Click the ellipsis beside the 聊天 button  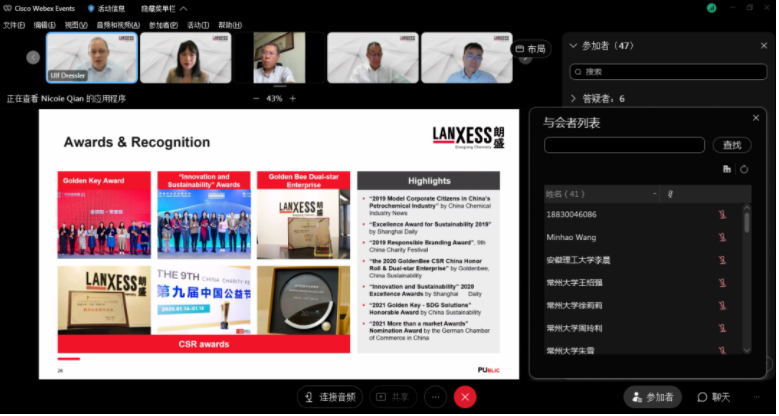757,397
